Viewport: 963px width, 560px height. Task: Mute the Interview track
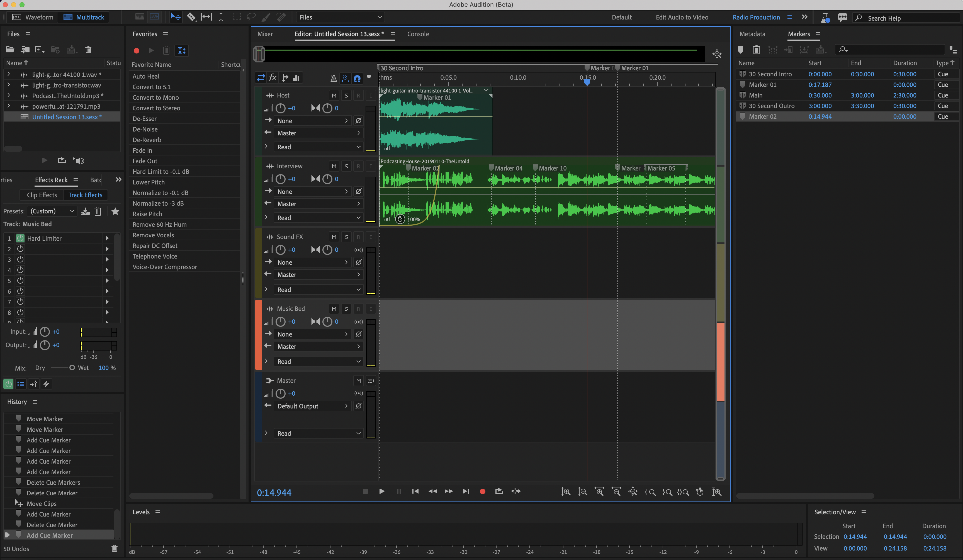click(x=334, y=166)
